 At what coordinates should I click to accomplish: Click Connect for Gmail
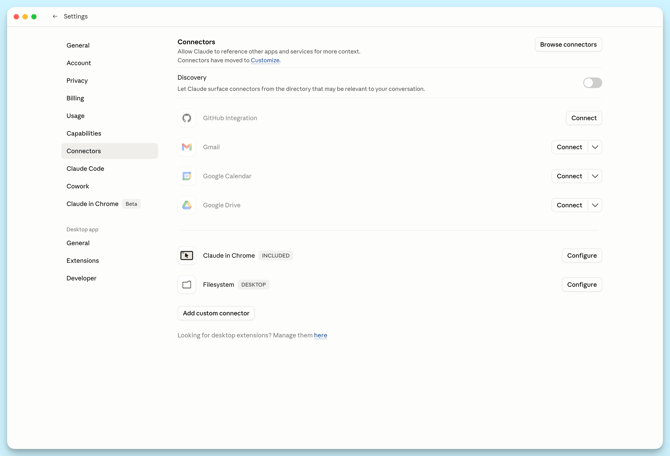570,147
